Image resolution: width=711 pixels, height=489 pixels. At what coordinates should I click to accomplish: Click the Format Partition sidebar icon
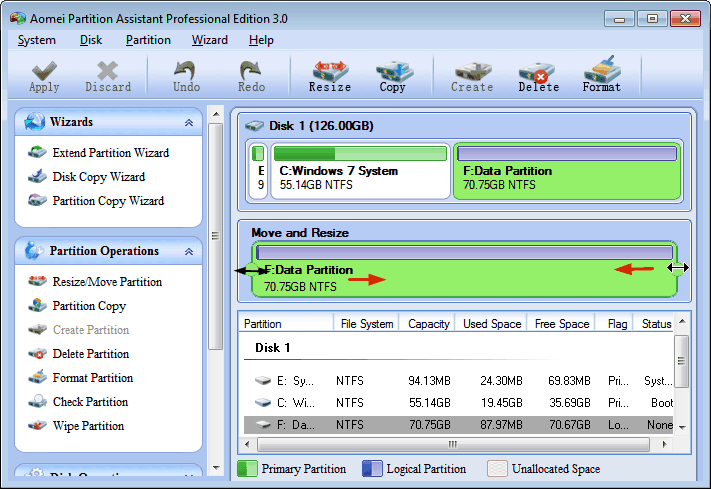point(37,377)
